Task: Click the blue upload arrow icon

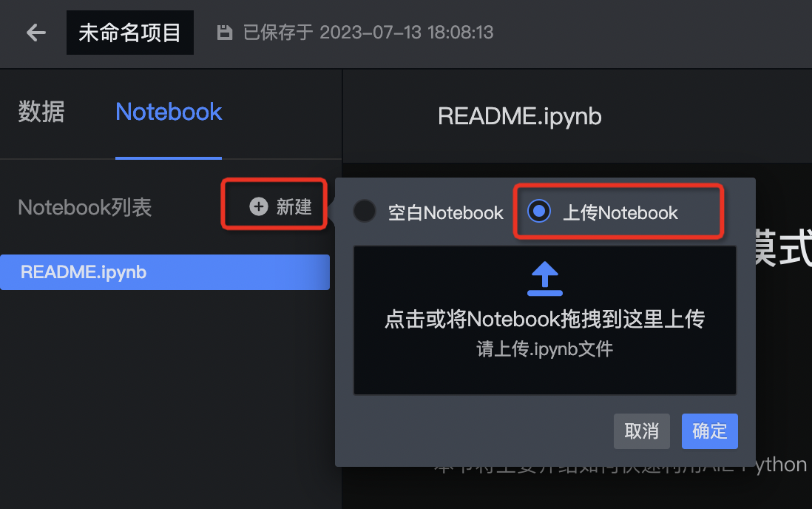Action: pos(545,278)
